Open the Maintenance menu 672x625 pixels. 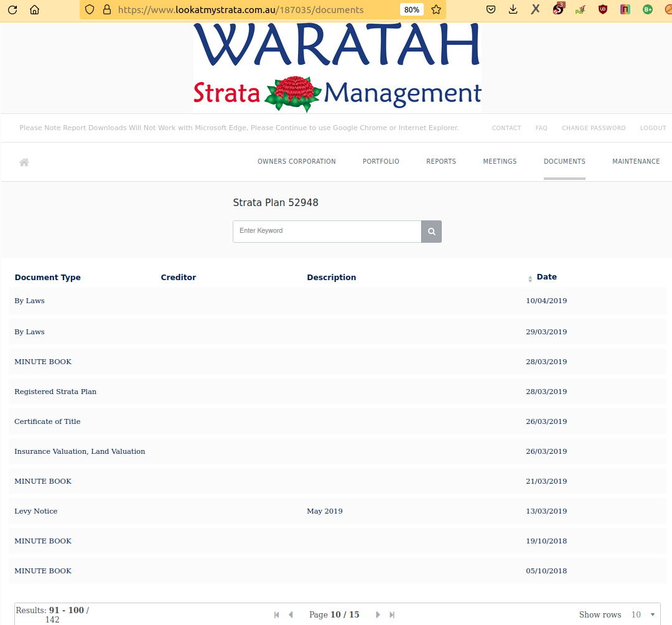point(636,162)
